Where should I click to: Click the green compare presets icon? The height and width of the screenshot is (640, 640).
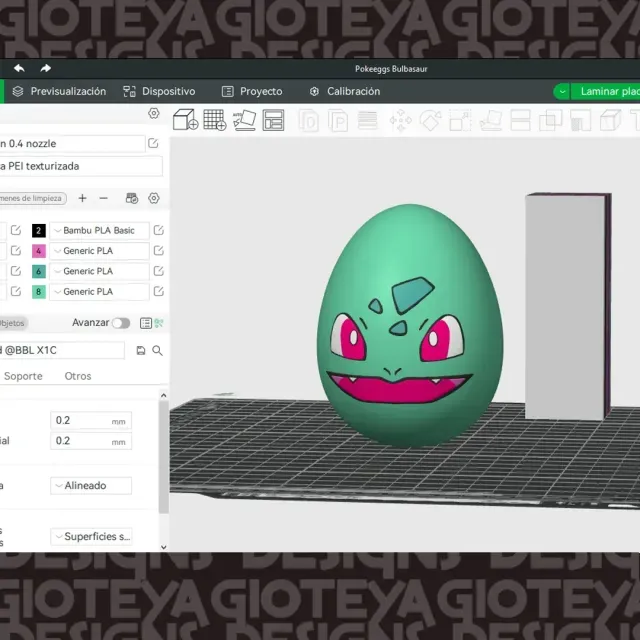[159, 323]
